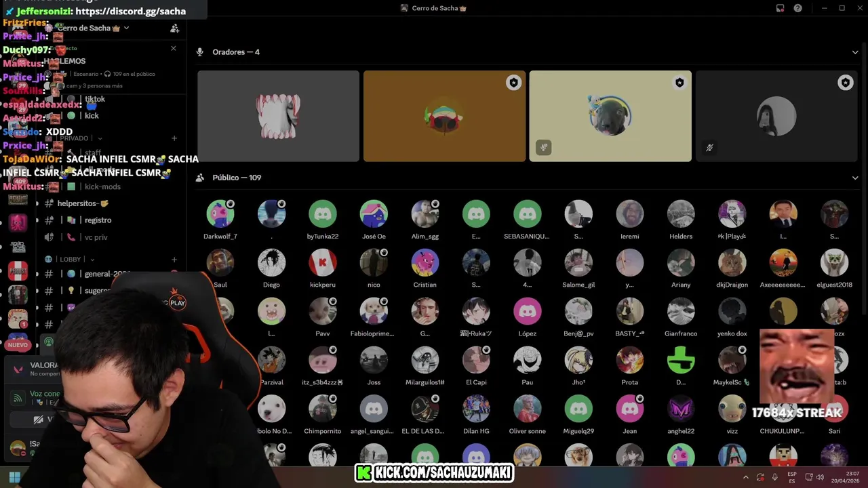Screen dimensions: 868x488
Task: Click the taskbar microphone tray icon
Action: (x=774, y=477)
